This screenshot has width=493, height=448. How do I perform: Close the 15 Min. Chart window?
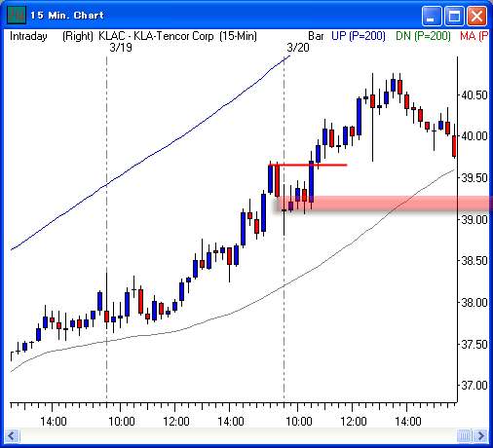coord(476,16)
